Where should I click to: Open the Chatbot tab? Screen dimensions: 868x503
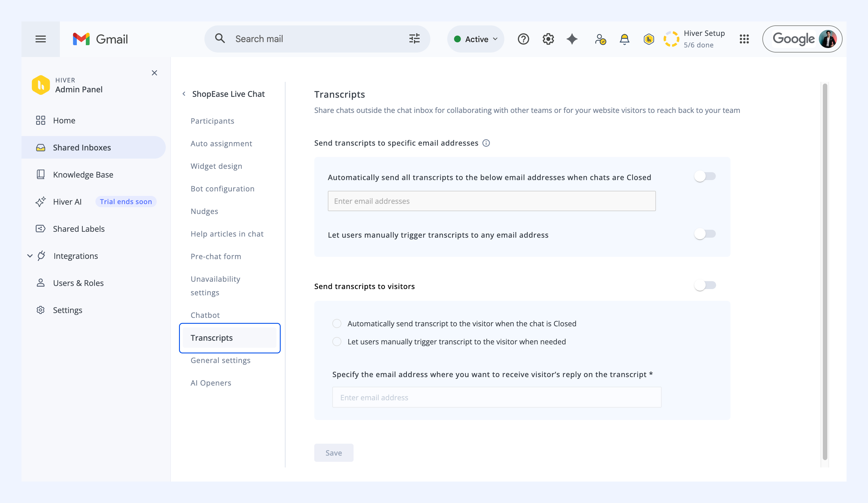point(205,315)
